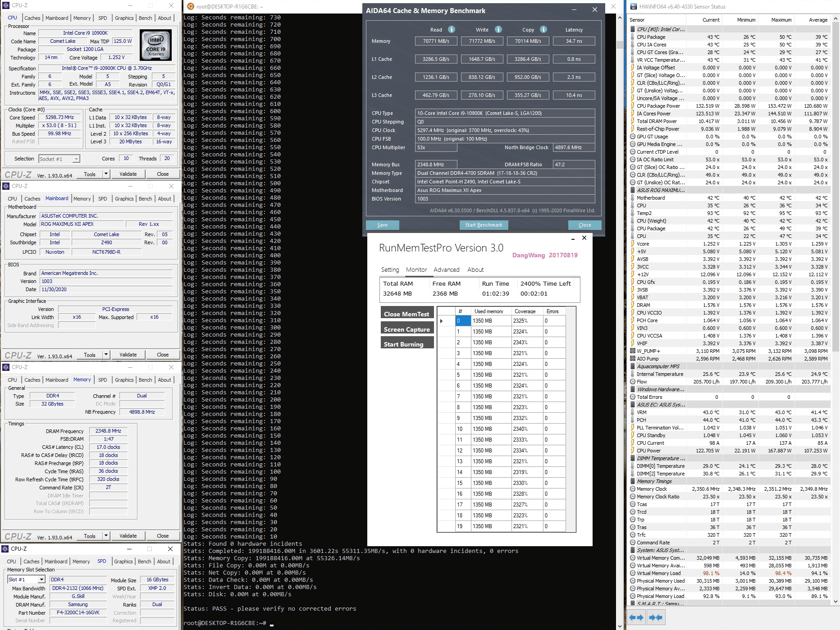Open the Advanced tab in RunMemTestPro
This screenshot has height=630, width=840.
(447, 269)
